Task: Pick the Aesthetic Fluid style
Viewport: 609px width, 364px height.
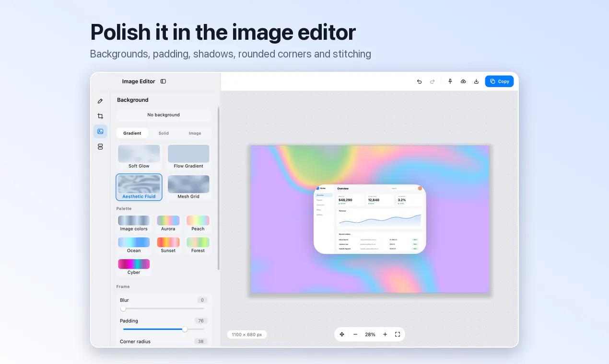Action: 139,187
